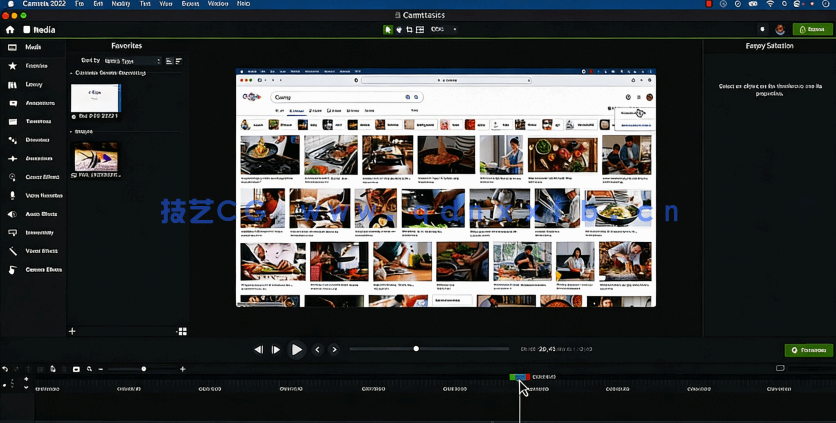Switch media bin to list view
The height and width of the screenshot is (423, 836).
click(x=169, y=61)
